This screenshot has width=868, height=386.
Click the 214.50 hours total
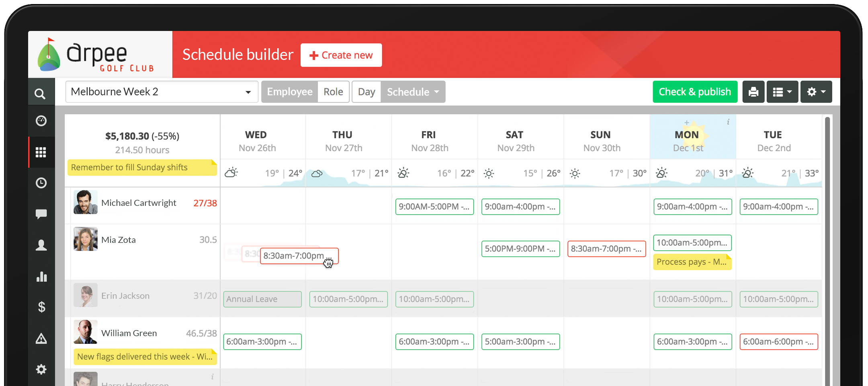(142, 150)
